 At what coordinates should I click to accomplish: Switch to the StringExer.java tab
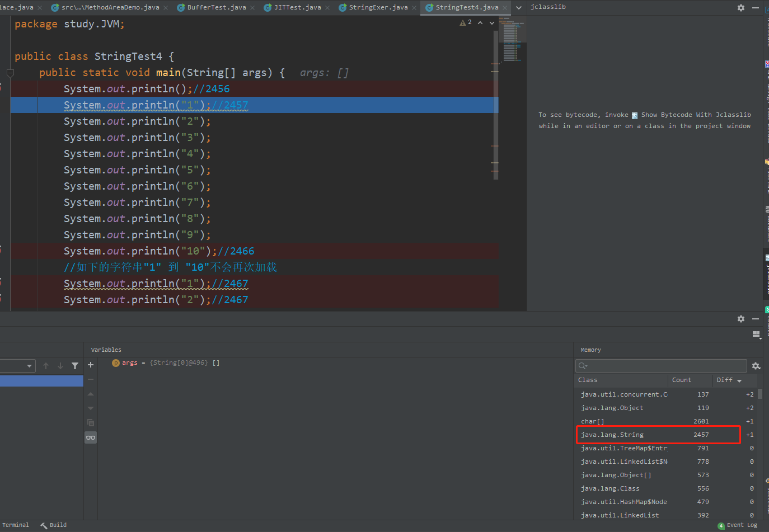point(378,7)
